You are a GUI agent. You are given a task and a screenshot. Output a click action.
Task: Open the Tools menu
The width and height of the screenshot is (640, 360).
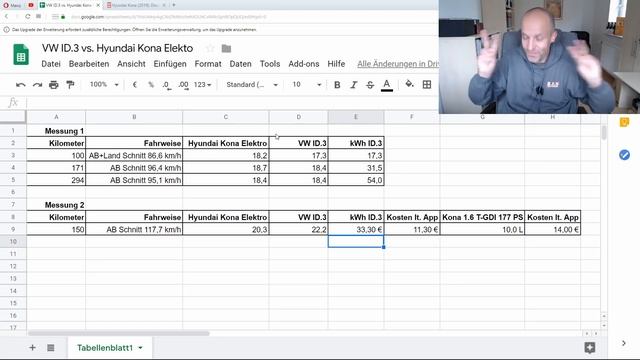[x=270, y=64]
